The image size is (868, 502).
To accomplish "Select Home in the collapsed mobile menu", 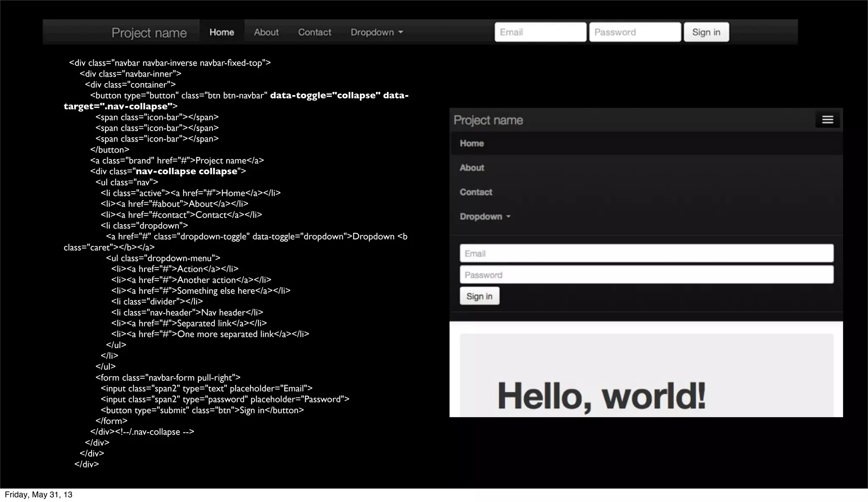I will [472, 143].
